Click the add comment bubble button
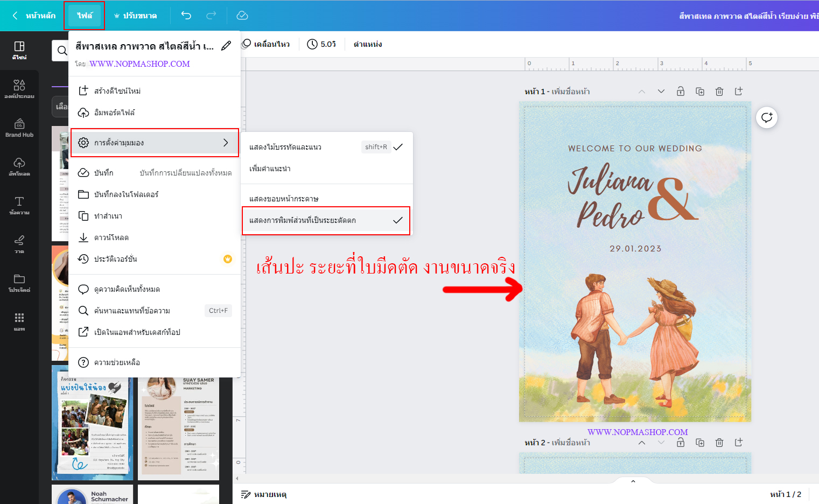This screenshot has width=819, height=504. pyautogui.click(x=767, y=117)
